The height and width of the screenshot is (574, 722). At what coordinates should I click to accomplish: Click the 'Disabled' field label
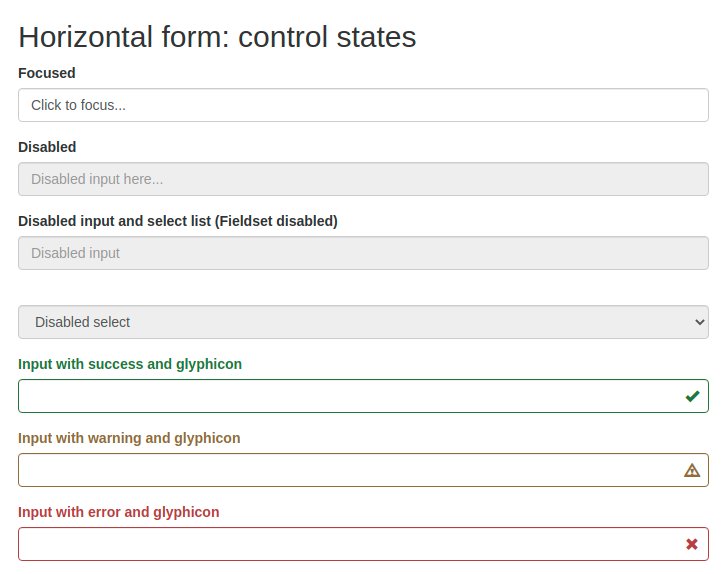point(47,147)
